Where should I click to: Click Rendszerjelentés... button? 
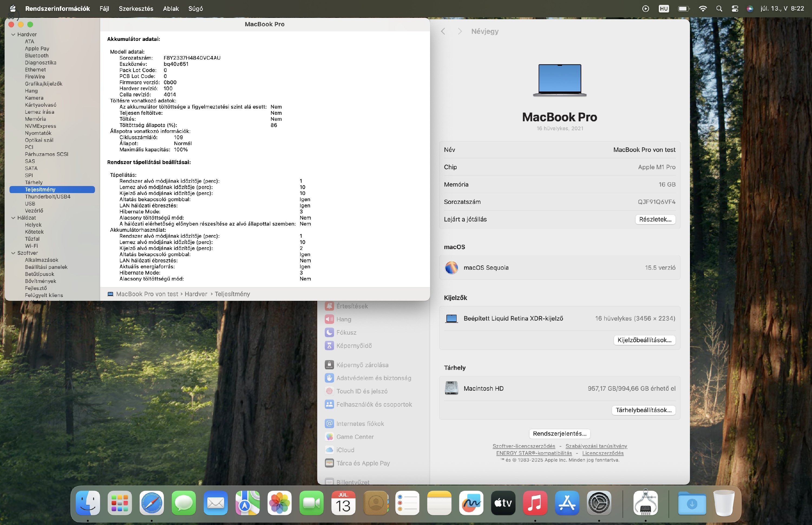click(559, 434)
